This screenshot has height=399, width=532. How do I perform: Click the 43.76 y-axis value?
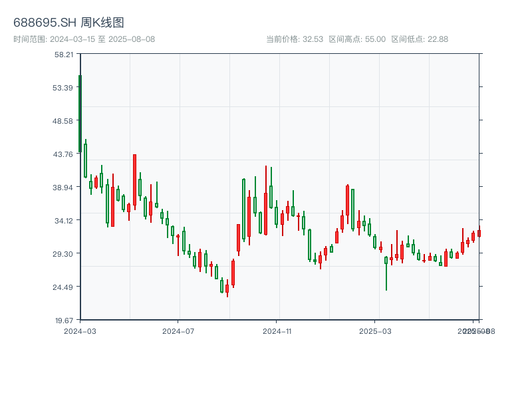(x=63, y=154)
